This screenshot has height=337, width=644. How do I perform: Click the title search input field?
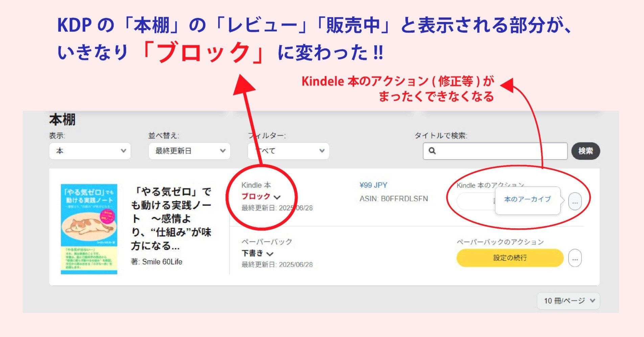point(495,151)
